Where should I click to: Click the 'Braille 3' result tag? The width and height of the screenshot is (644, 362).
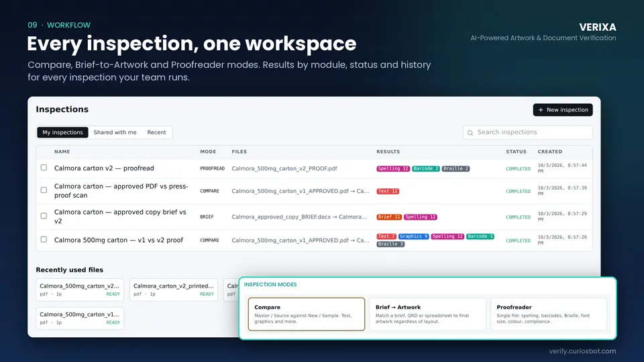tap(390, 244)
